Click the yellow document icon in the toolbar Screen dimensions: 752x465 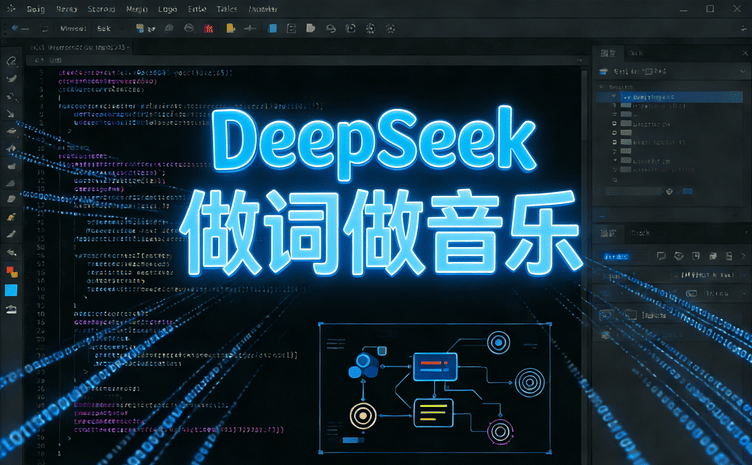(x=230, y=29)
